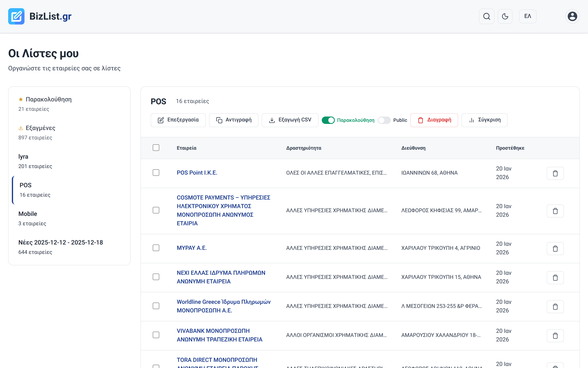This screenshot has width=588, height=368.
Task: Open the Mobile list in sidebar
Action: coord(69,218)
